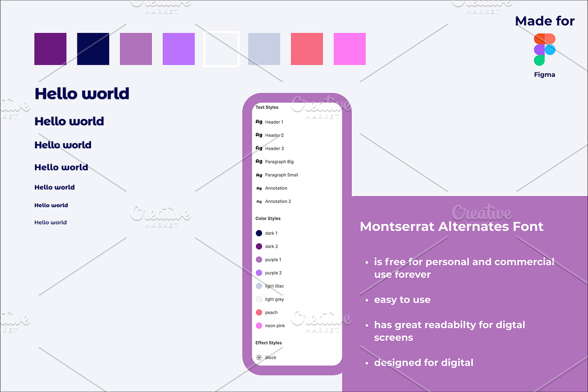
Task: Open the Text Styles section header
Action: [x=267, y=107]
